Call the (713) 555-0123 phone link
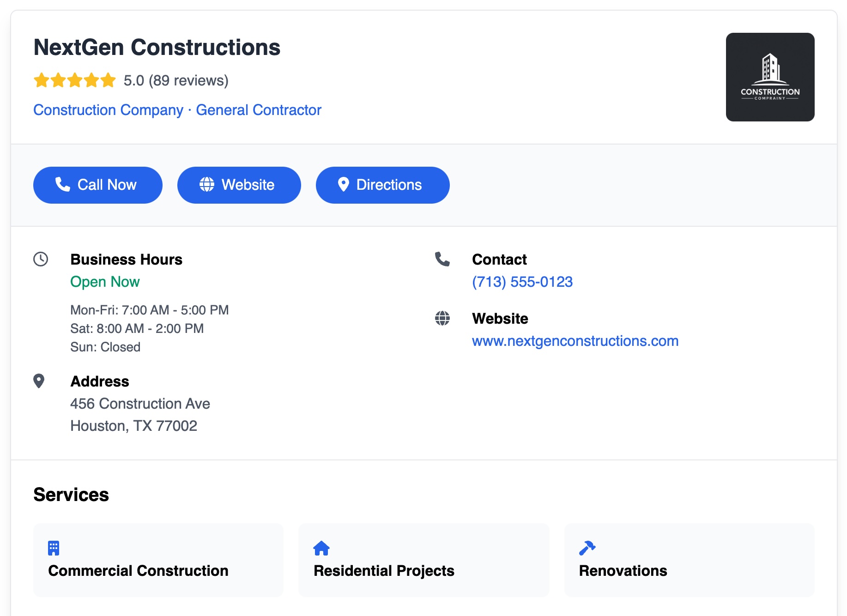This screenshot has width=847, height=616. (522, 282)
